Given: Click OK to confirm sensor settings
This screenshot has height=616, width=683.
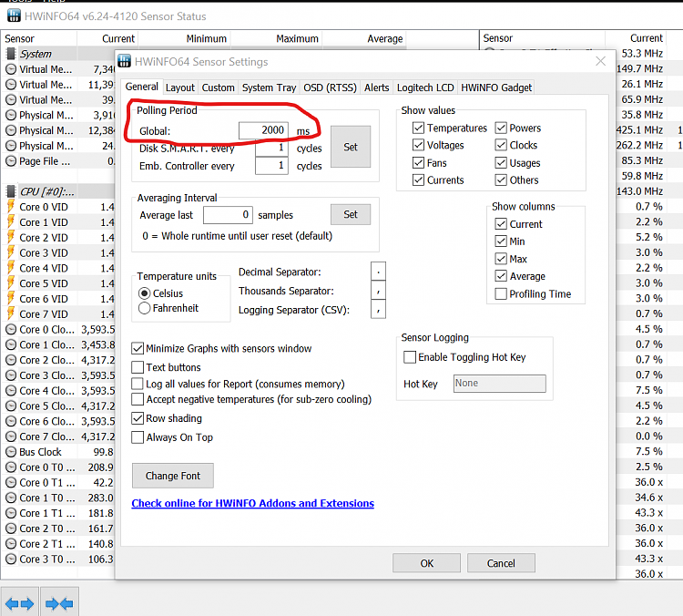Looking at the screenshot, I should point(426,563).
